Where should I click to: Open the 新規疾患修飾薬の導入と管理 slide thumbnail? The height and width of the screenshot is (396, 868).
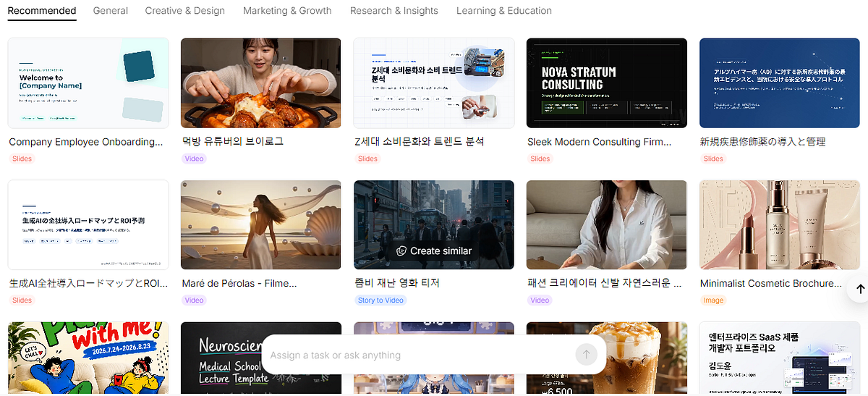click(x=780, y=83)
